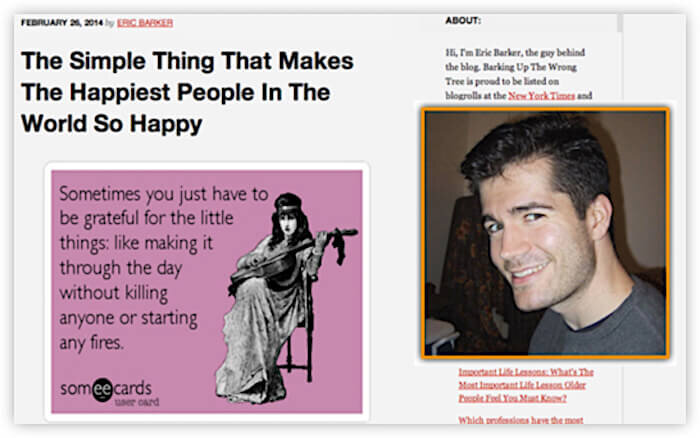Click the woman playing lute illustration
This screenshot has width=700, height=438.
[283, 297]
